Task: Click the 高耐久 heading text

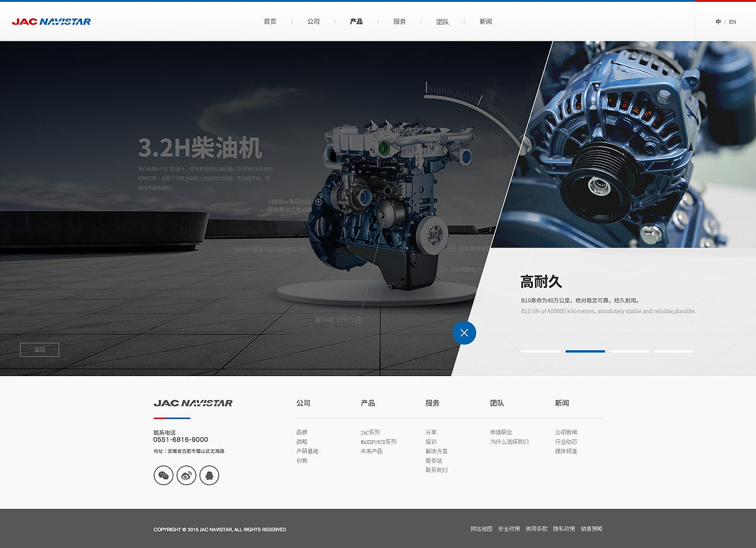Action: click(541, 282)
